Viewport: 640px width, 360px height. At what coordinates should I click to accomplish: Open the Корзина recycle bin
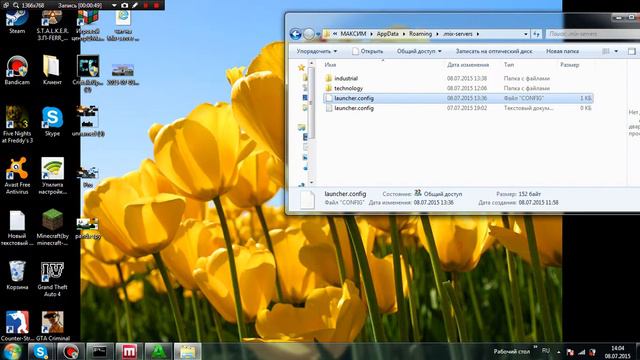click(x=17, y=276)
